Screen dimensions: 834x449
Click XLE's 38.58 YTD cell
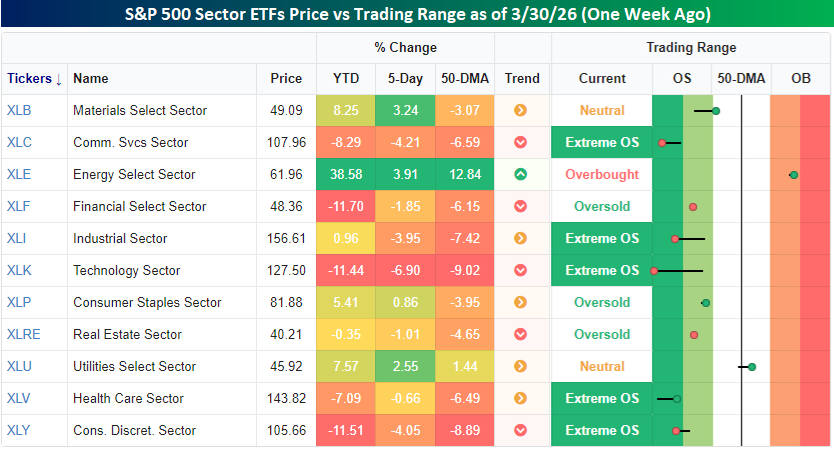tap(345, 174)
